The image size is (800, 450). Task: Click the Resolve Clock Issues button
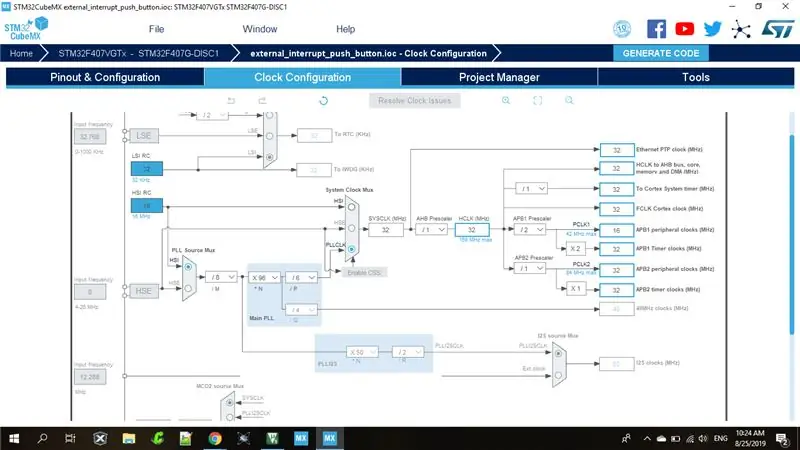tap(415, 101)
